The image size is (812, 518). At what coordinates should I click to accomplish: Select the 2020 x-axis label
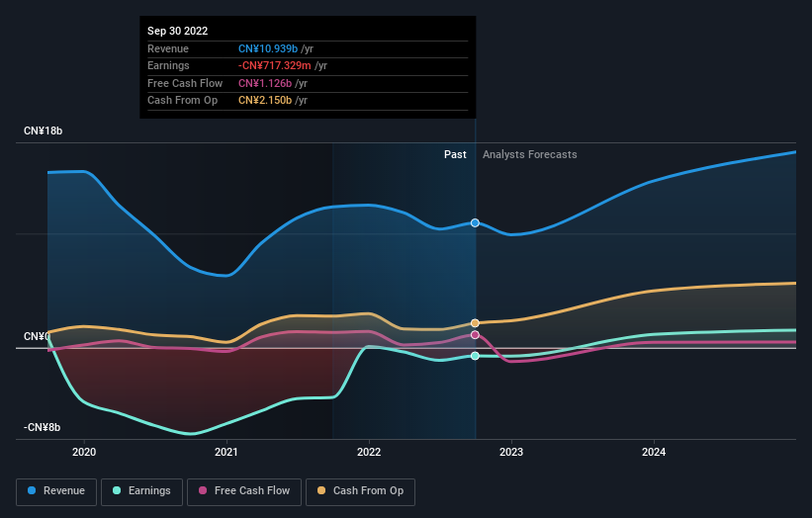tap(84, 453)
